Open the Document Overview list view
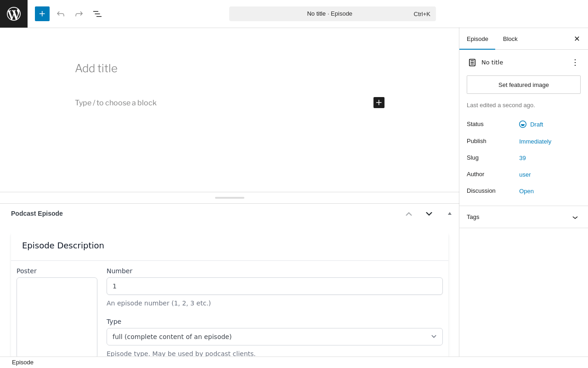Screen dimensions: 588x368 coord(97,14)
